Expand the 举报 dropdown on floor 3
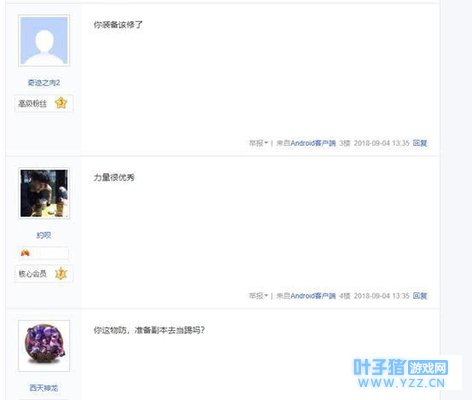The height and width of the screenshot is (400, 472). click(x=258, y=143)
